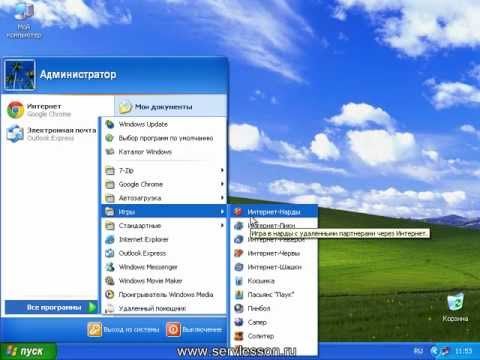Click Выход из системы log off button
This screenshot has width=480, height=360.
point(123,329)
